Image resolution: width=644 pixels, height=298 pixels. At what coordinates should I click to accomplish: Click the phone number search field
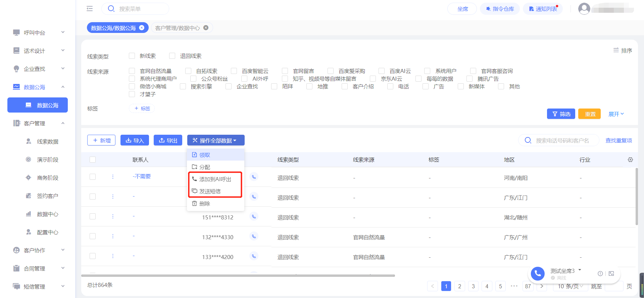tap(559, 140)
